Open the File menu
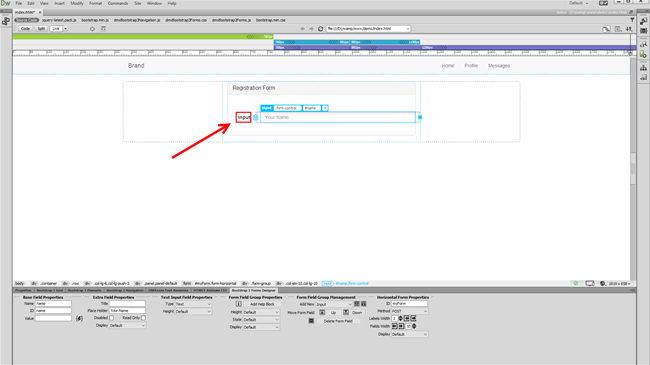 (19, 3)
